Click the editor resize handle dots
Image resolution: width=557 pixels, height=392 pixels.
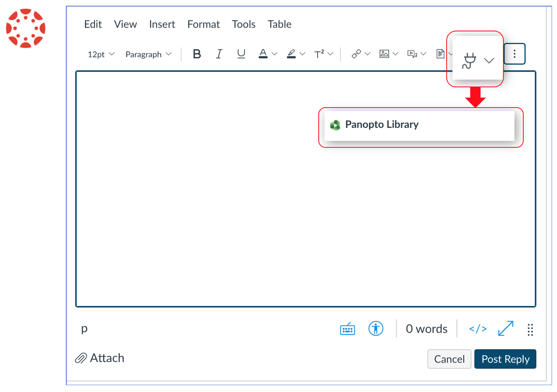coord(530,330)
